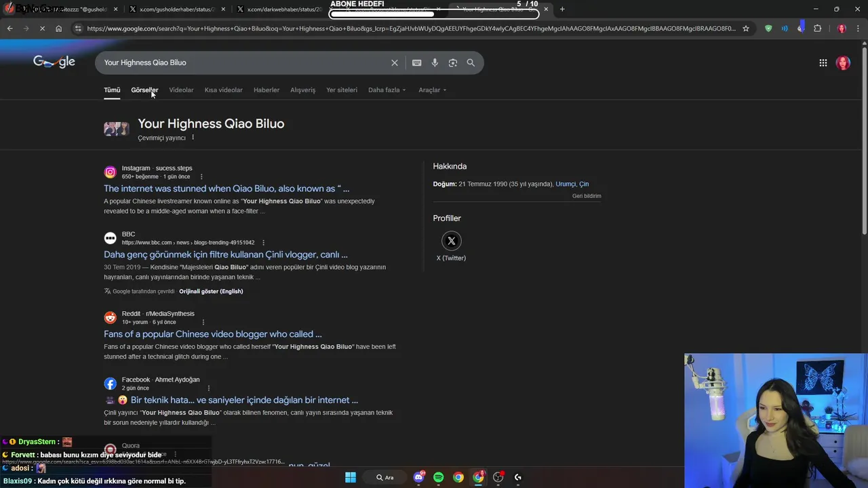Open the Google apps grid
The image size is (868, 488).
(823, 62)
